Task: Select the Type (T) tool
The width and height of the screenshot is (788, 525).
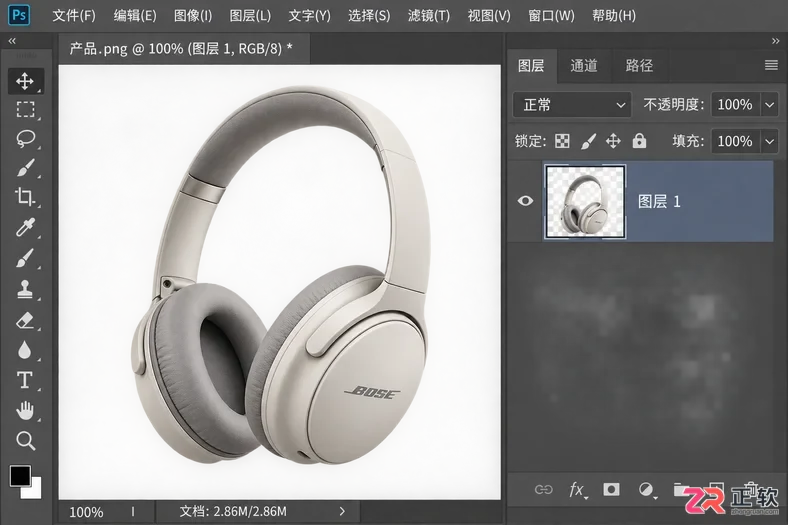Action: (25, 380)
